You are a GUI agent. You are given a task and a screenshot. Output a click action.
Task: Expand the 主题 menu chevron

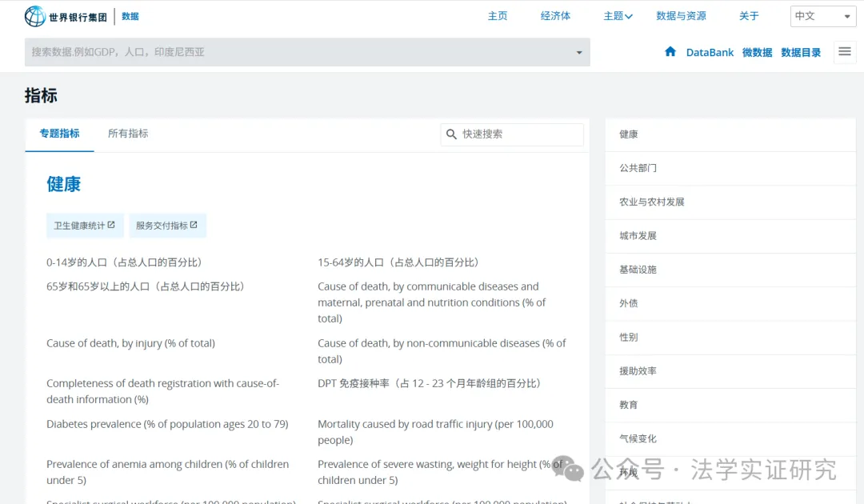click(x=629, y=17)
